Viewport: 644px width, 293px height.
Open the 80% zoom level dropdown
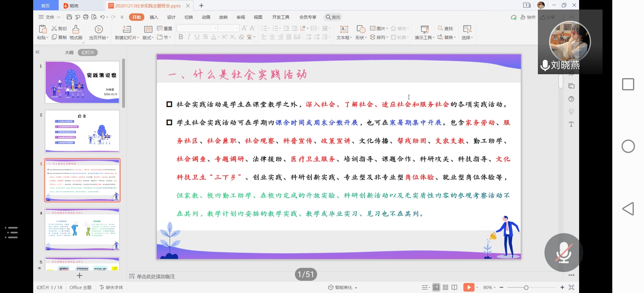point(489,287)
